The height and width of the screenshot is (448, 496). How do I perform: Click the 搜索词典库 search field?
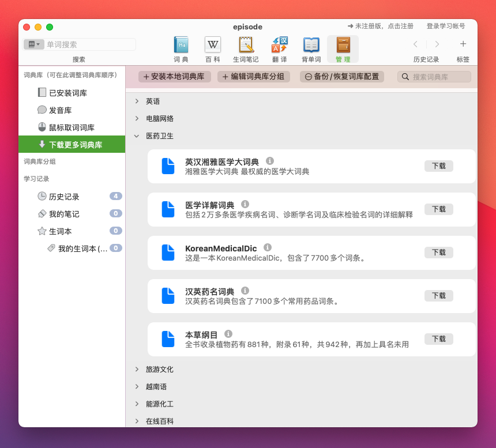pyautogui.click(x=434, y=76)
